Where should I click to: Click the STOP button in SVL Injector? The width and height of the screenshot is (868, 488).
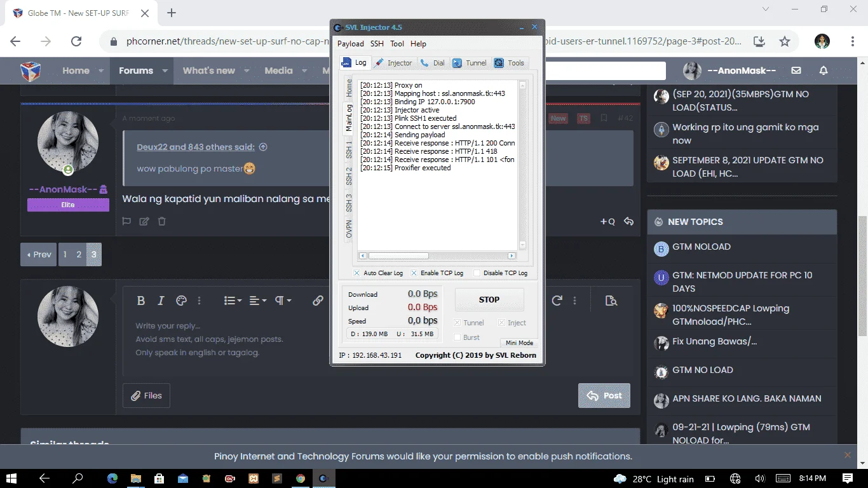(x=489, y=300)
